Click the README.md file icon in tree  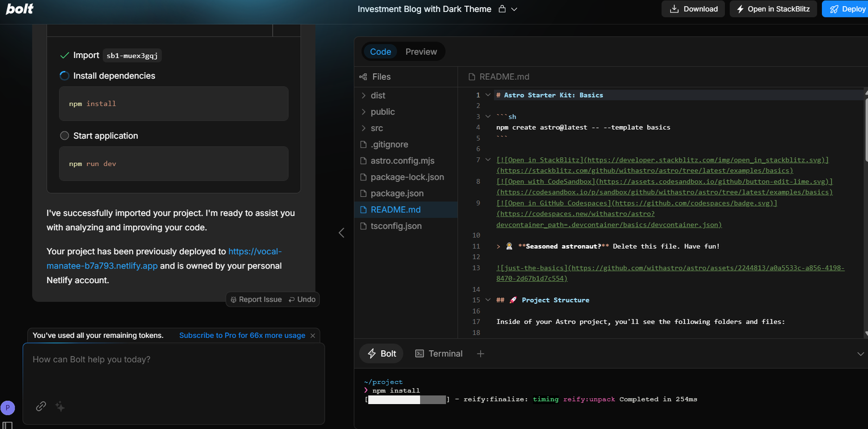pos(363,209)
